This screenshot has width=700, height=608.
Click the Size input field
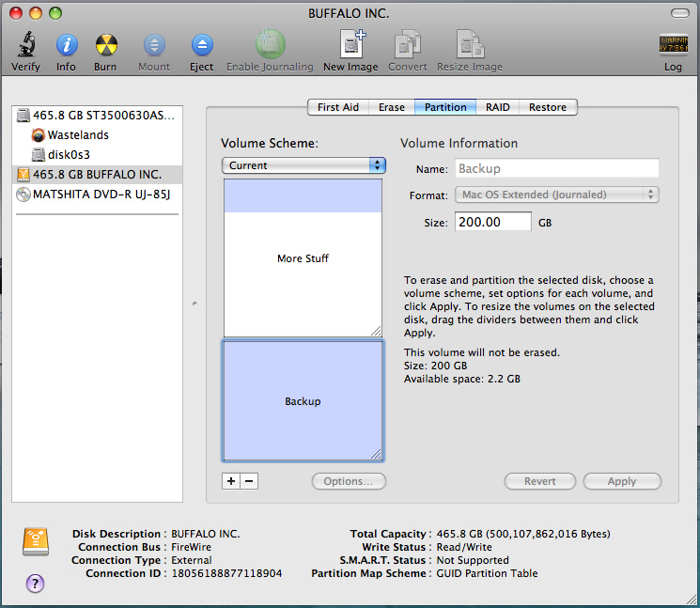492,223
